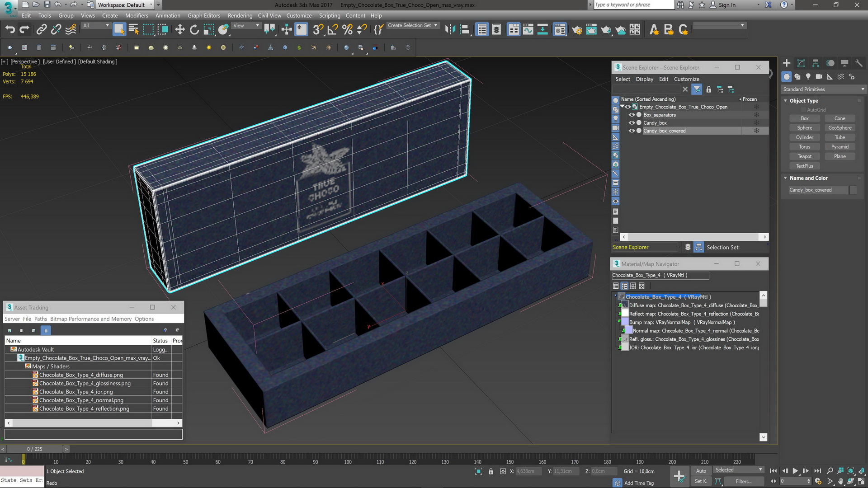Click the Filters... button
Viewport: 868px width, 488px height.
tap(744, 482)
